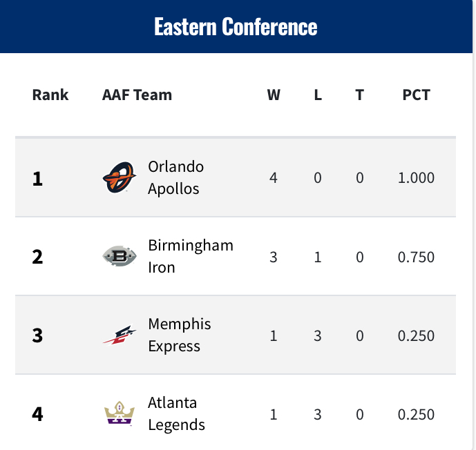Click Orlando's 1.000 win percentage

[x=416, y=177]
